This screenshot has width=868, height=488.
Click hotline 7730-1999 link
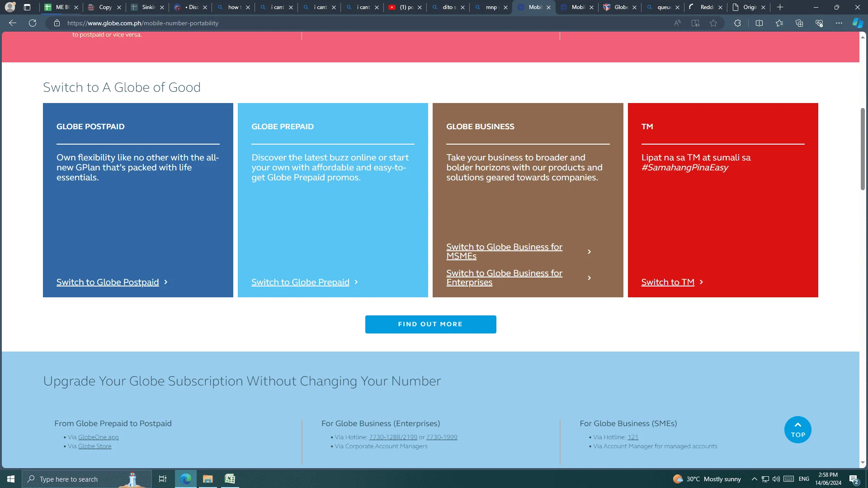tap(442, 437)
